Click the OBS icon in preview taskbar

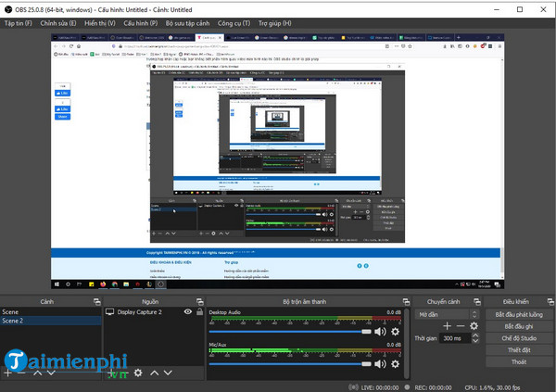[x=160, y=285]
